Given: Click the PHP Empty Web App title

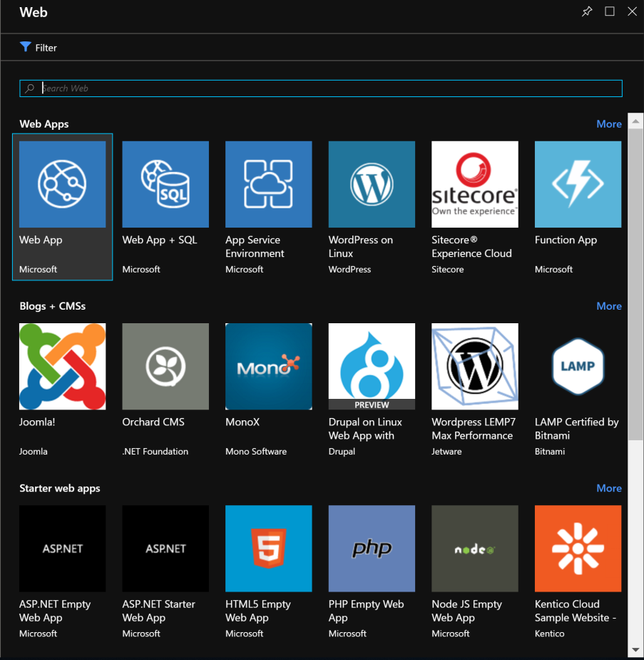Looking at the screenshot, I should point(366,611).
